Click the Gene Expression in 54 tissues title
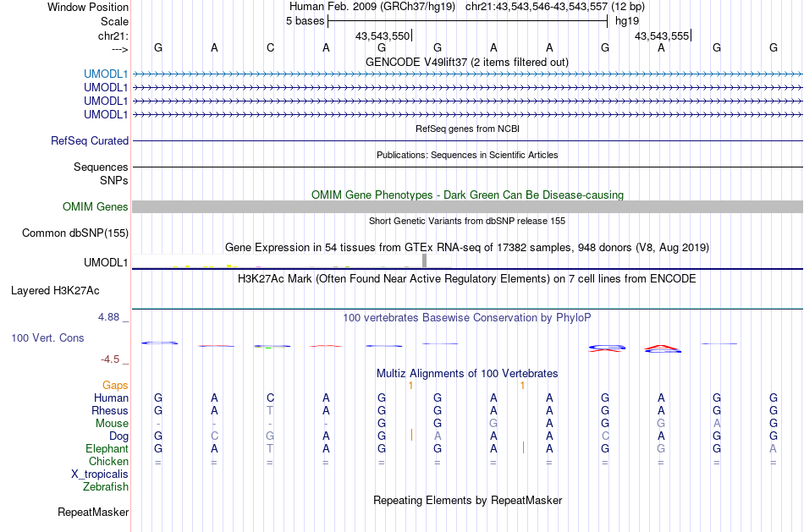The width and height of the screenshot is (804, 532). point(466,248)
